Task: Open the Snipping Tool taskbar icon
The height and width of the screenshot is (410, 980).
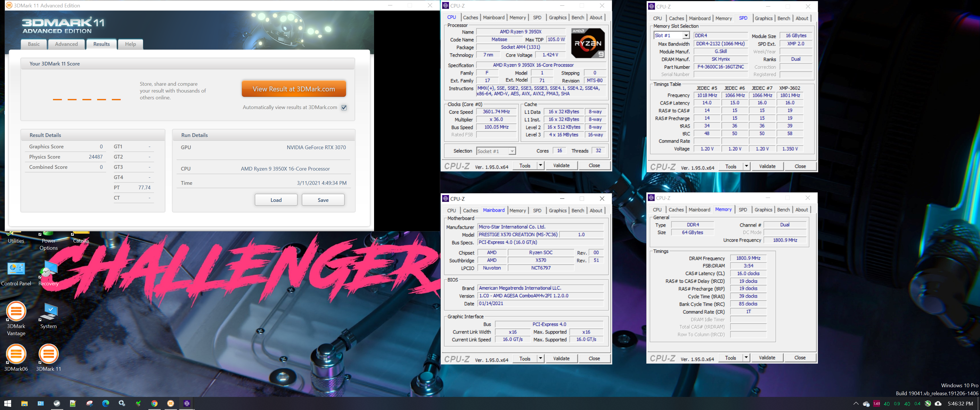Action: pyautogui.click(x=89, y=403)
